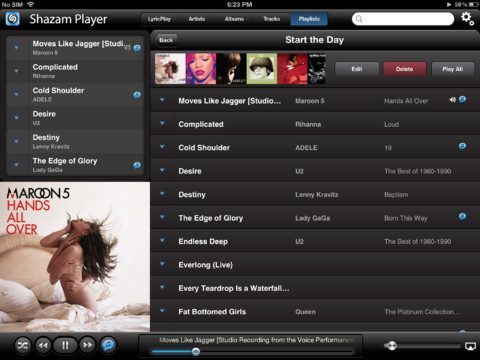Play Every Teardrop Is a Waterfall
Screen dimensions: 480x360
[x=315, y=288]
